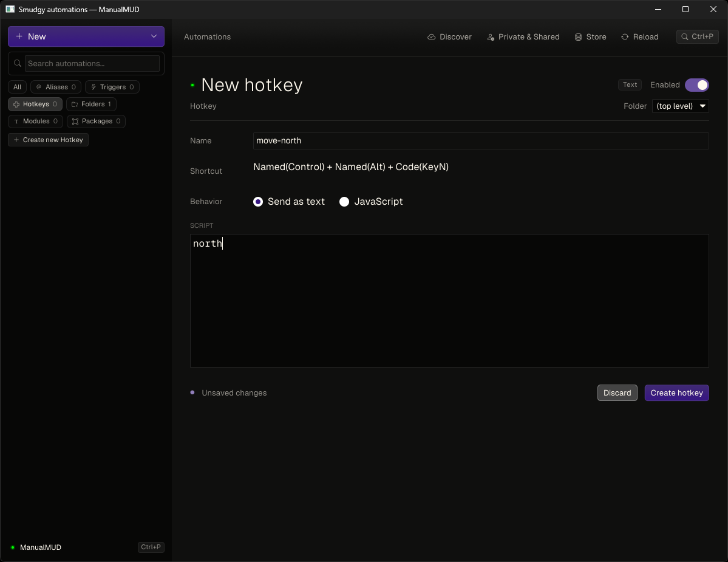Filter by Folders
This screenshot has width=728, height=562.
(x=92, y=104)
